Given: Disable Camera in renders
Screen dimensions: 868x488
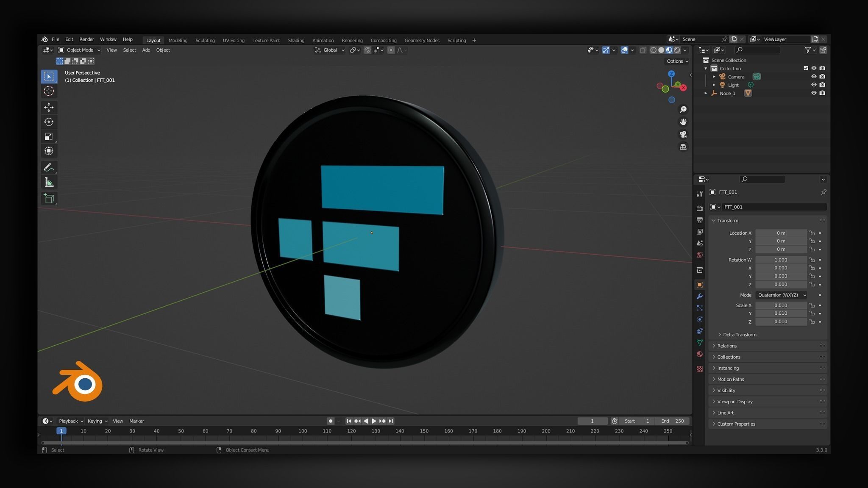Looking at the screenshot, I should [822, 77].
